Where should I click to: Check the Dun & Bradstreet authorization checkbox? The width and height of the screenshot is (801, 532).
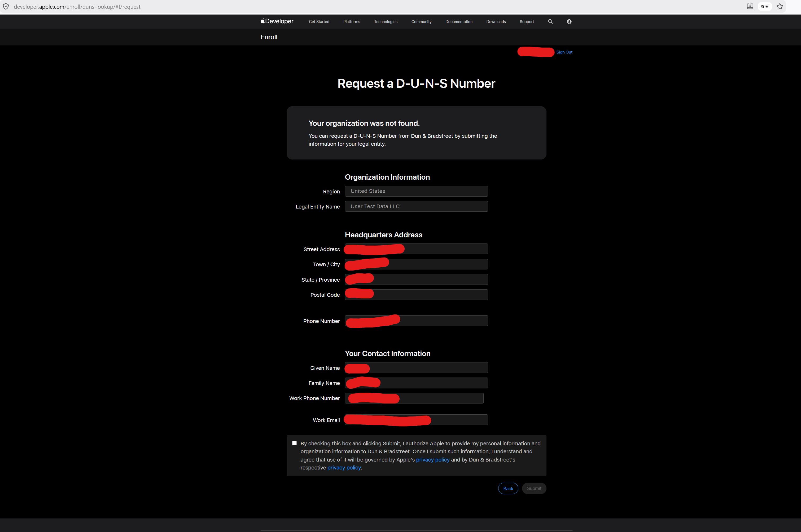coord(294,443)
